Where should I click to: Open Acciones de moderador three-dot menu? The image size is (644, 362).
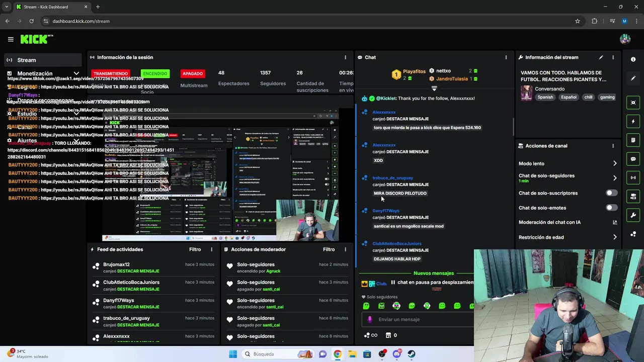pos(345,249)
